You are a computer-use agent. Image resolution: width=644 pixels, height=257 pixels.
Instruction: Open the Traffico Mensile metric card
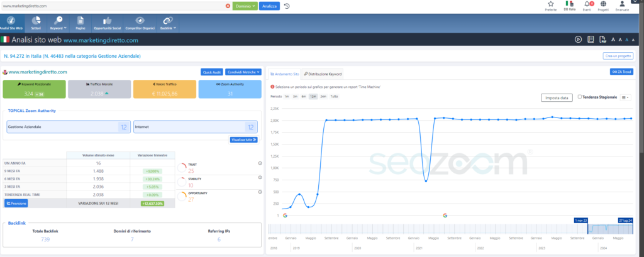[x=99, y=89]
